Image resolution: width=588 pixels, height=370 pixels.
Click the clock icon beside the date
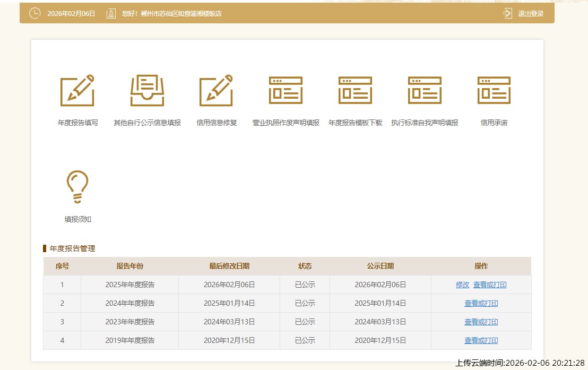pyautogui.click(x=34, y=13)
